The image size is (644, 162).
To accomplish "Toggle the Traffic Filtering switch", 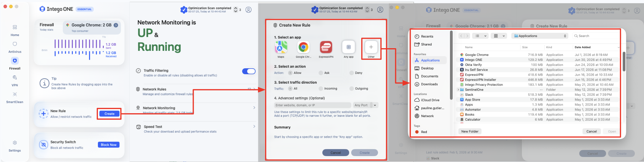I will coord(249,71).
